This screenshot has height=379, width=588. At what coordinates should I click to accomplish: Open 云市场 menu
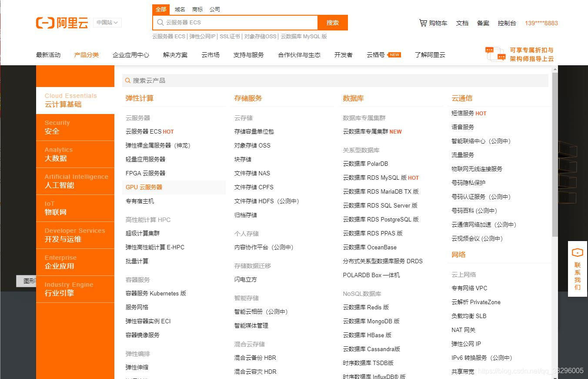pos(210,55)
